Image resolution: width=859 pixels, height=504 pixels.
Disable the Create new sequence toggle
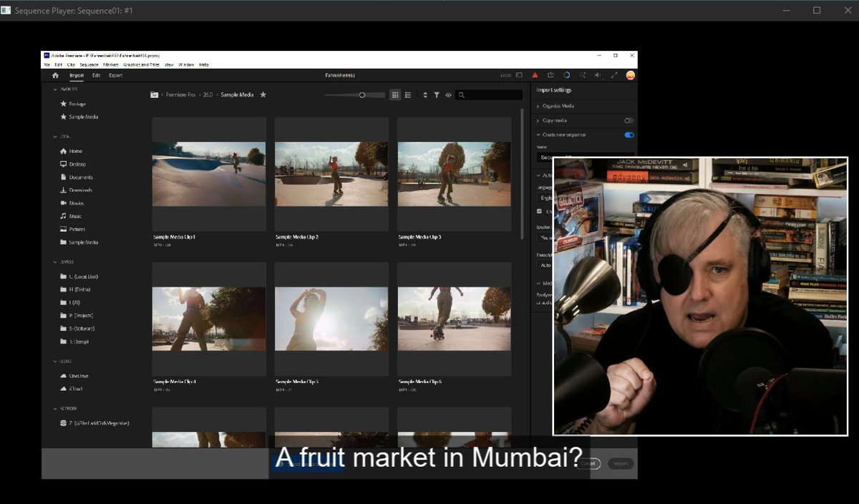629,135
